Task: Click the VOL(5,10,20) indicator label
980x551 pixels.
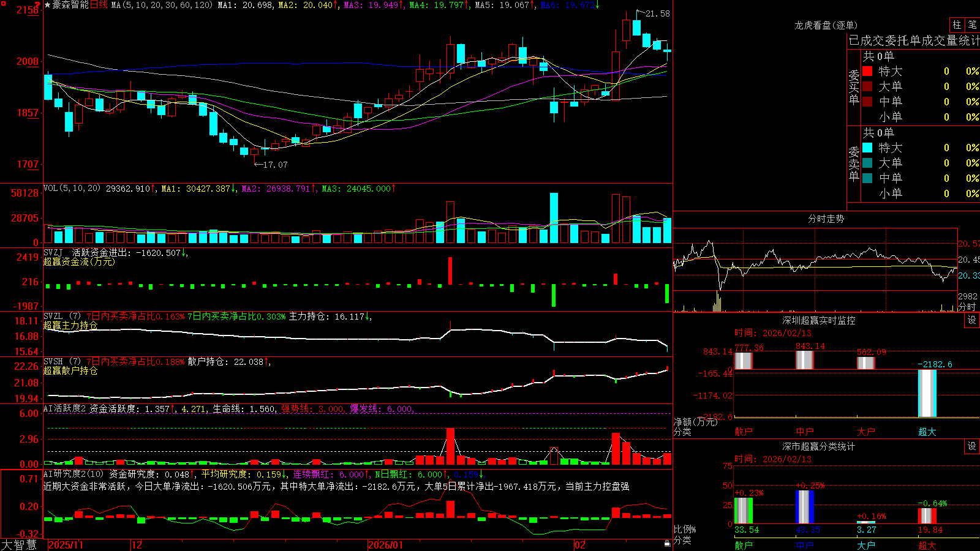Action: (x=72, y=189)
